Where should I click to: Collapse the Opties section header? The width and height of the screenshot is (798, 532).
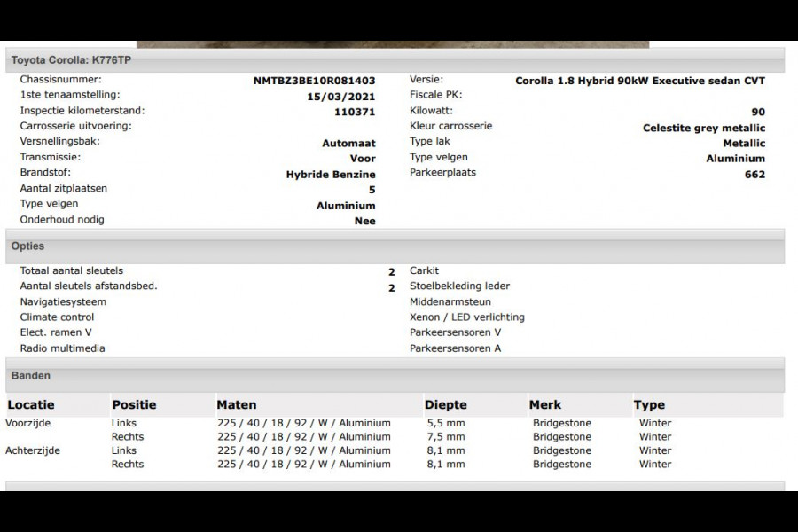(x=29, y=246)
